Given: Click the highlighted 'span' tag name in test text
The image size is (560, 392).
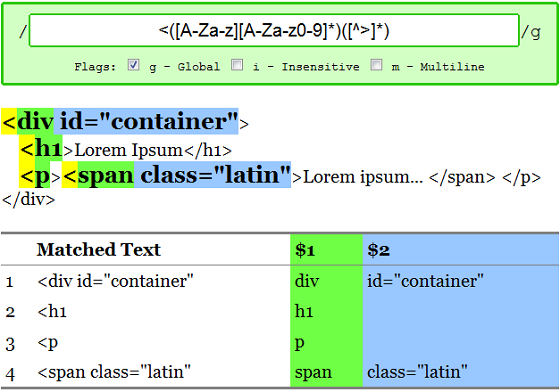Looking at the screenshot, I should (106, 175).
